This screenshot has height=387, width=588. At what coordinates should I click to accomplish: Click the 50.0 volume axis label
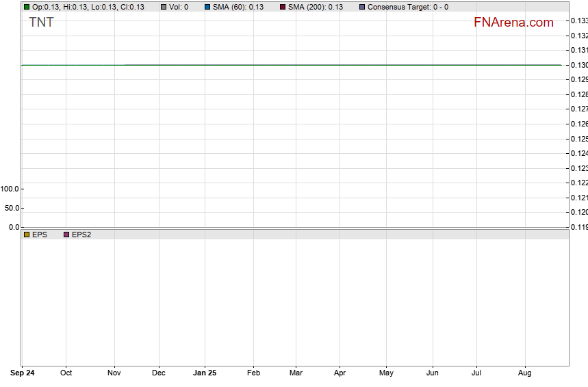tap(12, 208)
